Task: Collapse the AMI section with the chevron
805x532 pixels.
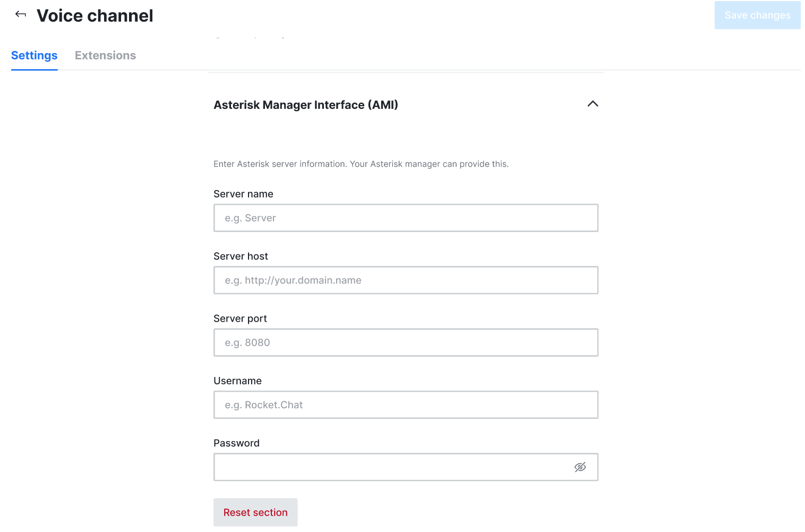Action: pos(593,104)
